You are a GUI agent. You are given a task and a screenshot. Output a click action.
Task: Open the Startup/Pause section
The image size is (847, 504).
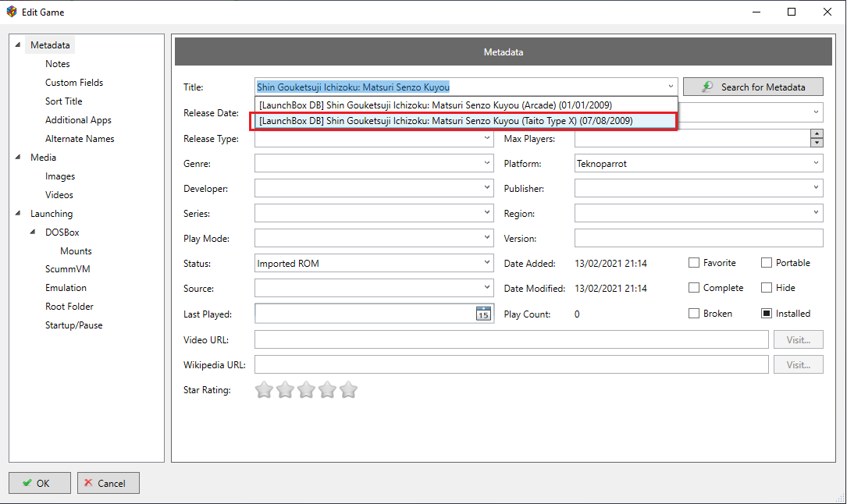(x=74, y=325)
